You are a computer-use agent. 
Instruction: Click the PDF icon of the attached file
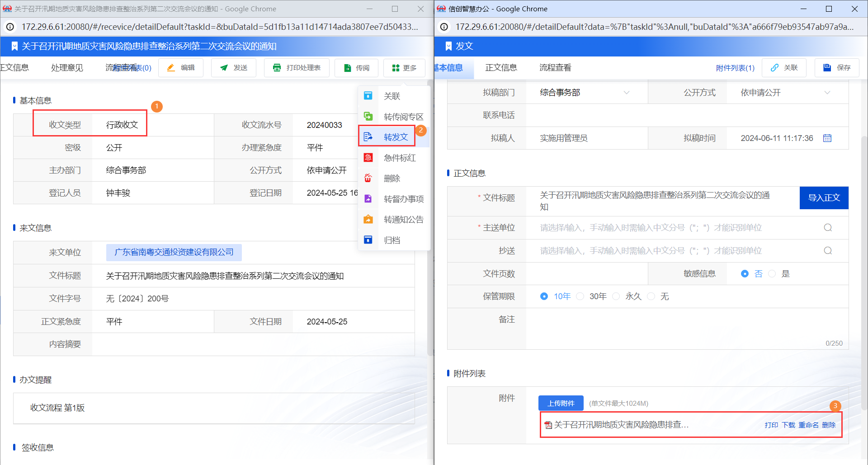click(548, 425)
